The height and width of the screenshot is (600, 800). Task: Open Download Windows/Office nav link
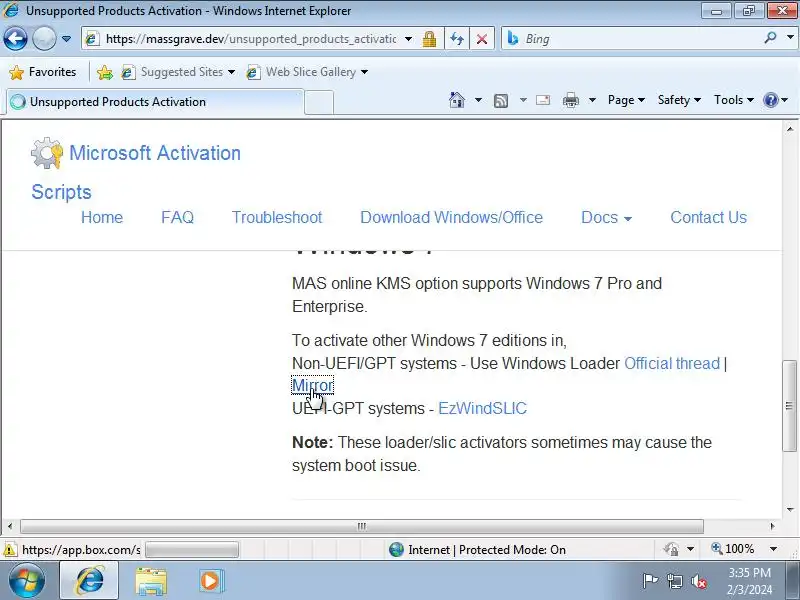[x=452, y=217]
